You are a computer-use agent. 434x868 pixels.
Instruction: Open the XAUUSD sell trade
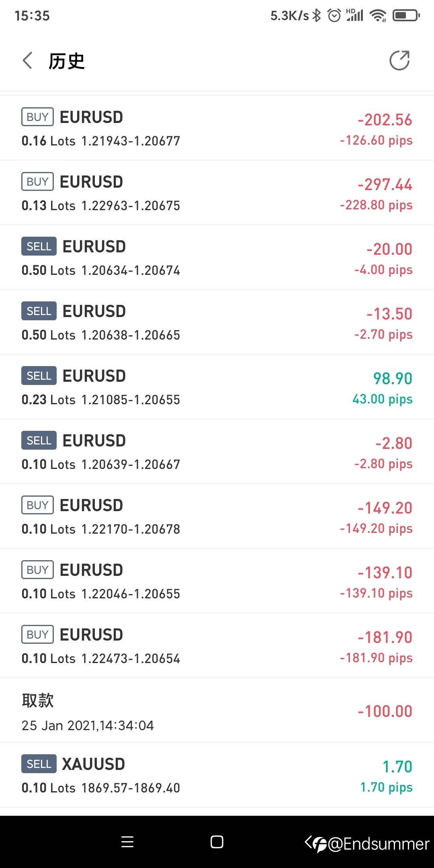[x=217, y=776]
